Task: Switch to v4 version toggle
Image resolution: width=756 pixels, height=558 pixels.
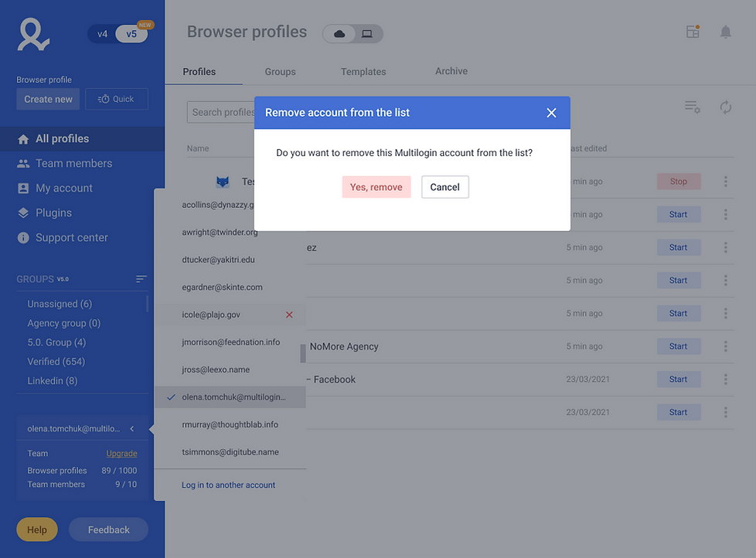Action: tap(103, 34)
